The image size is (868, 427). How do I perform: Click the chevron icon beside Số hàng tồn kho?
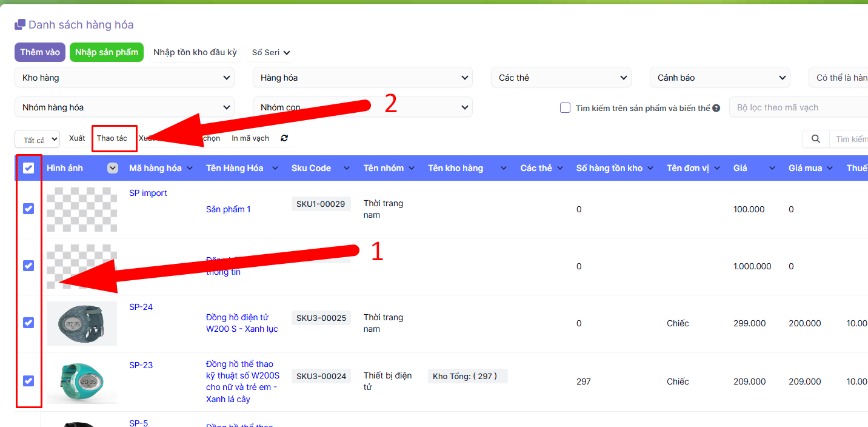(650, 168)
